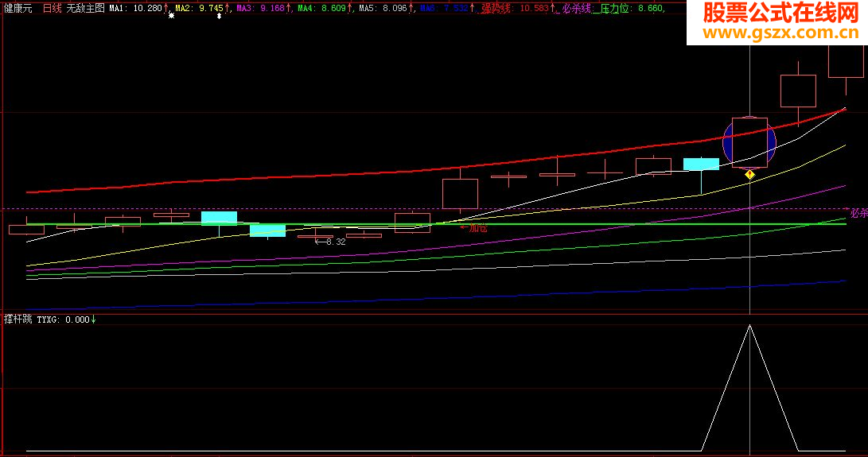Click the red 加仓 annotation
This screenshot has height=457, width=868.
coord(474,228)
